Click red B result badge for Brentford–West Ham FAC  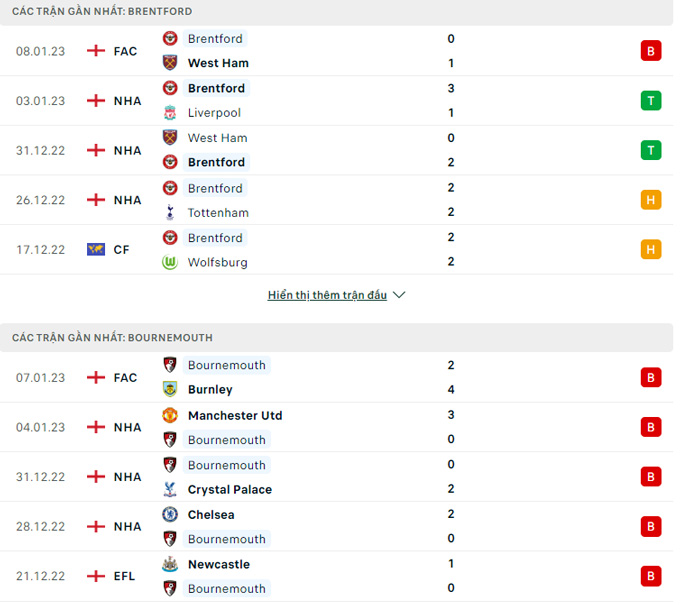(651, 51)
